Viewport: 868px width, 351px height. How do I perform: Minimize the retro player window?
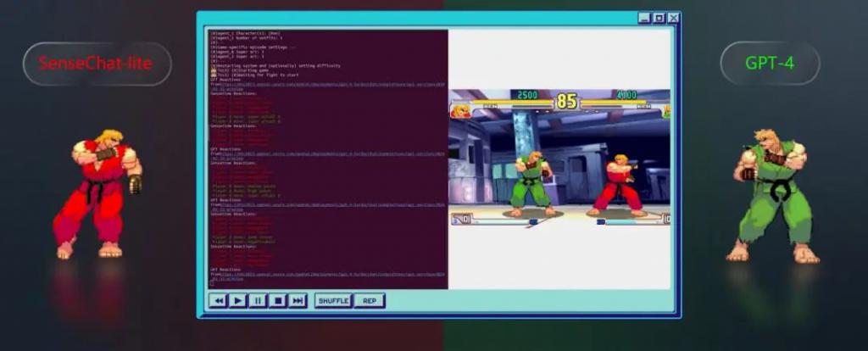pyautogui.click(x=644, y=19)
